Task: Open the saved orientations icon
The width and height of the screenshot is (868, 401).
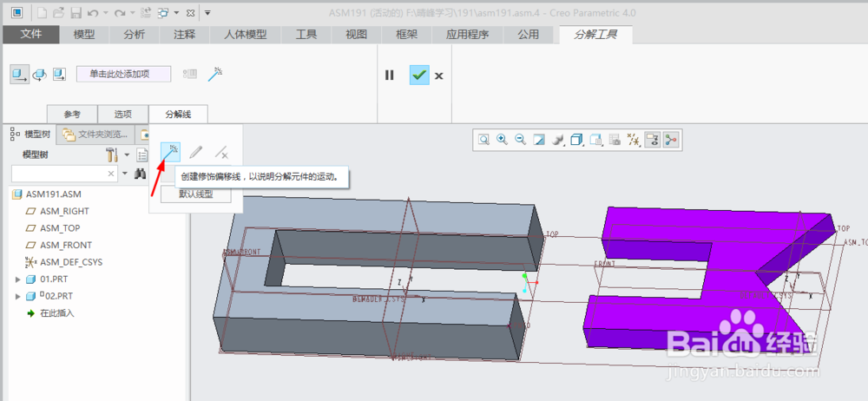Action: coord(595,140)
